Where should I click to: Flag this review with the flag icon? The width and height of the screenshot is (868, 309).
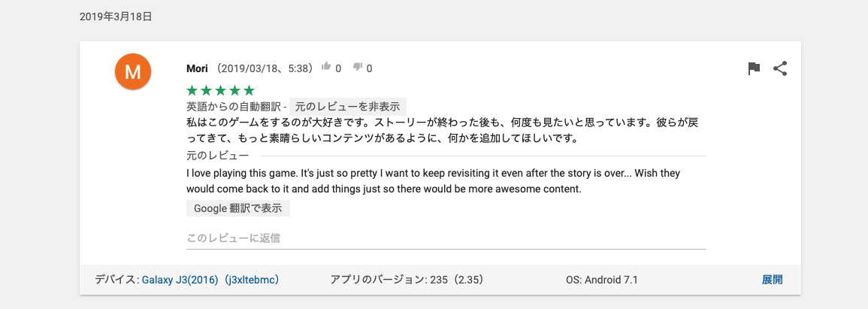tap(755, 69)
